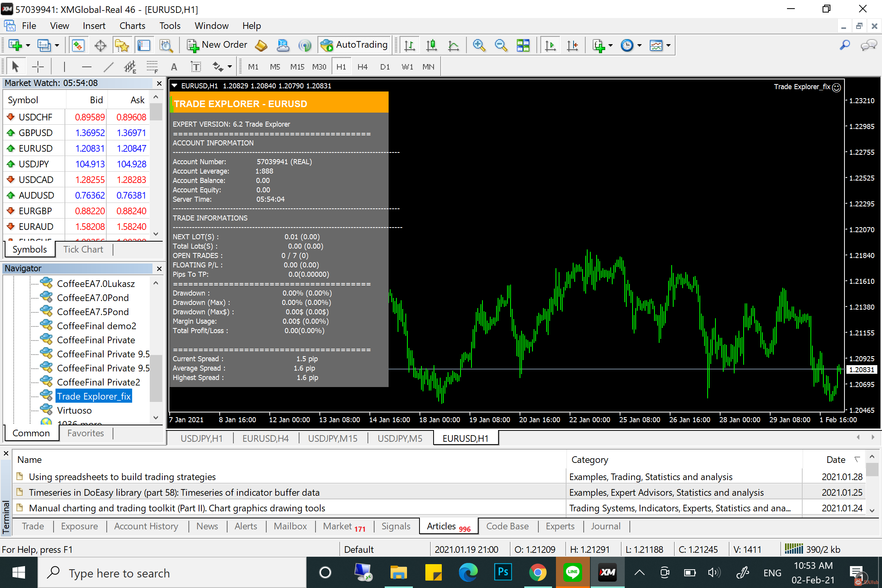This screenshot has height=588, width=882.
Task: Toggle the Strategy Tester button
Action: click(x=166, y=45)
